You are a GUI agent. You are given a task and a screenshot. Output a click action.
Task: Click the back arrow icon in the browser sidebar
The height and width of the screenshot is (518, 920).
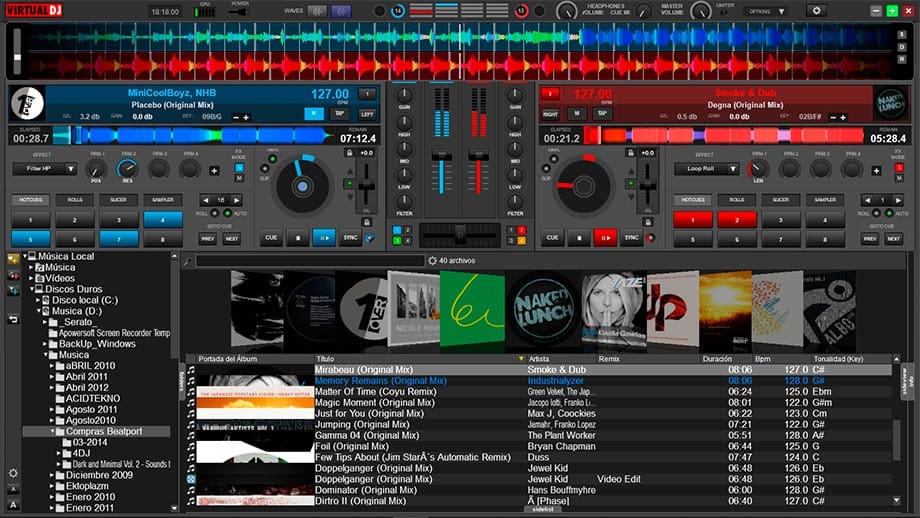click(x=13, y=319)
